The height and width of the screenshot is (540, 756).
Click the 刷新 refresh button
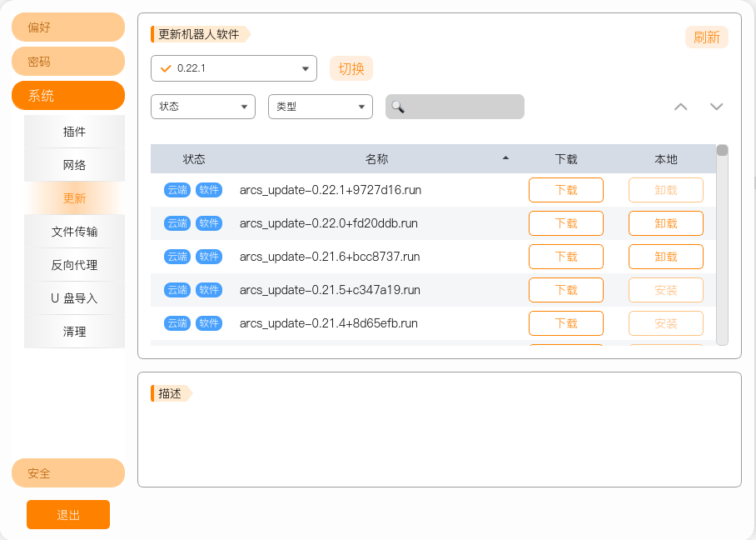[x=706, y=37]
